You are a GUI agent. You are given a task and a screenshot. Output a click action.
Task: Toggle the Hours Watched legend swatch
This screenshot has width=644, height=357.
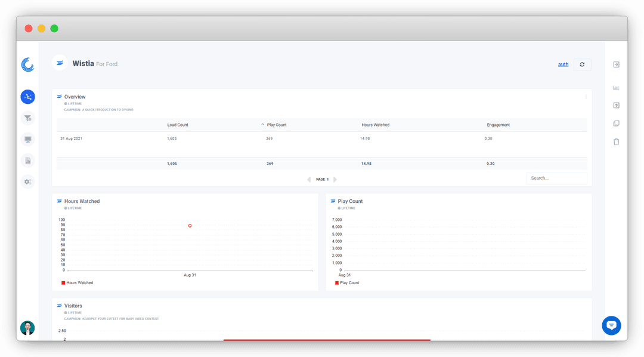tap(63, 283)
